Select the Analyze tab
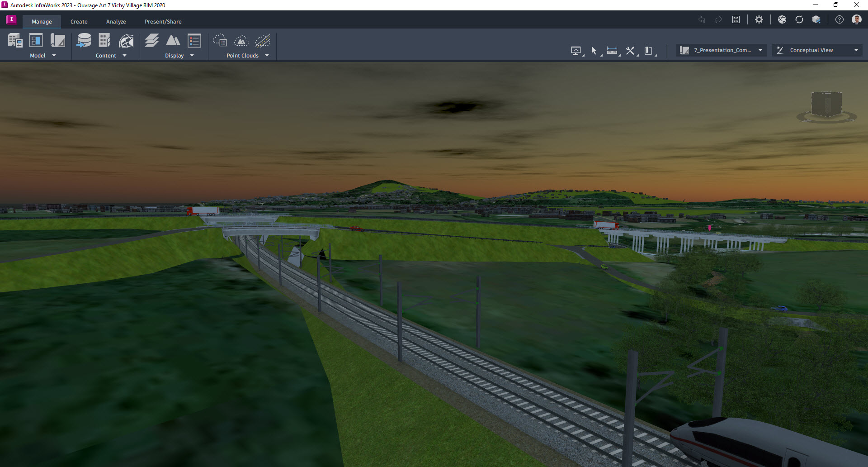The width and height of the screenshot is (868, 467). click(116, 21)
